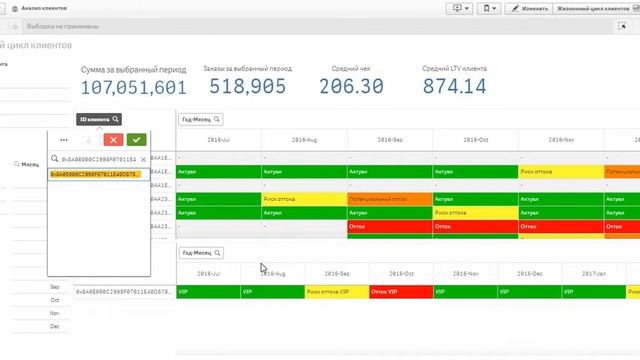Click the red Отток cell under 2016-Nov
Viewport: 640px width, 360px height.
click(562, 227)
